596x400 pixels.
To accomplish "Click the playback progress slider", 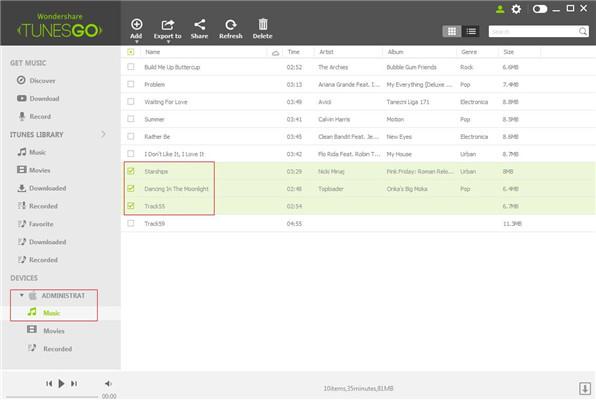I will coord(52,397).
